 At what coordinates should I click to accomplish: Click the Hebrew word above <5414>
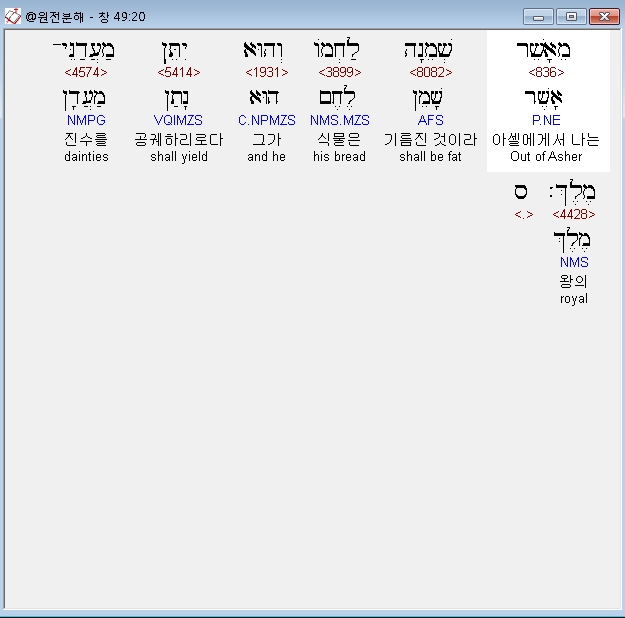pos(175,51)
